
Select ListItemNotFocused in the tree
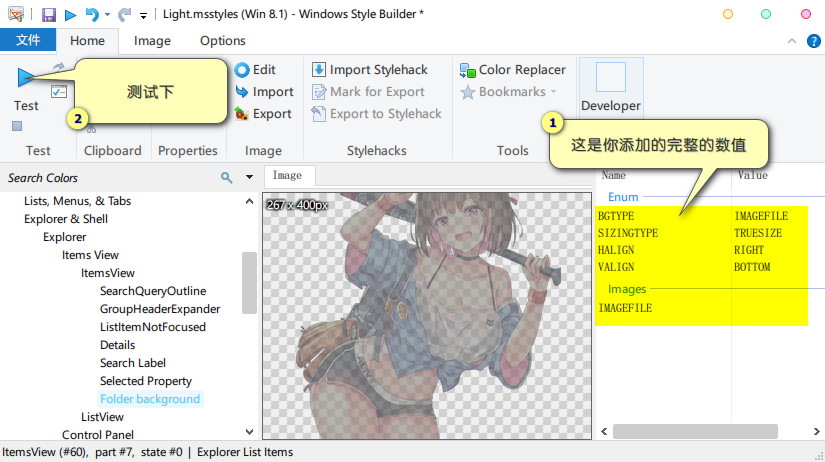153,327
